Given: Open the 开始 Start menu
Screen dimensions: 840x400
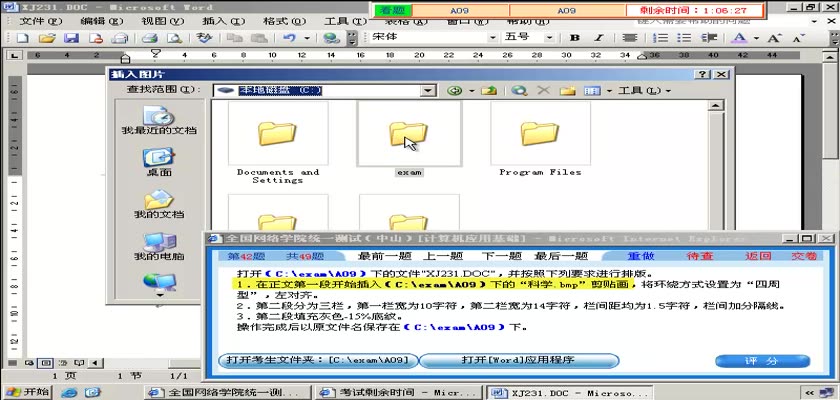Looking at the screenshot, I should pyautogui.click(x=26, y=392).
